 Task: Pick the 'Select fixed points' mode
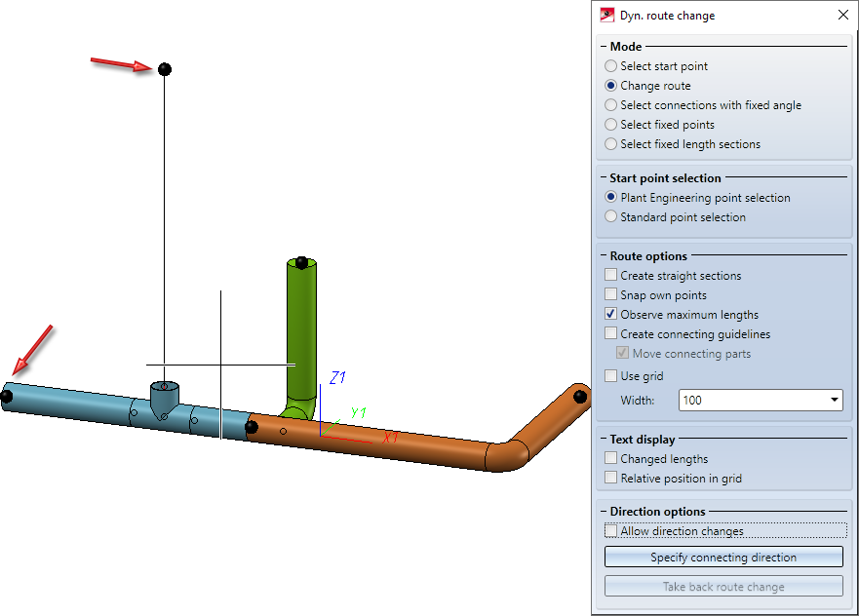(x=610, y=125)
